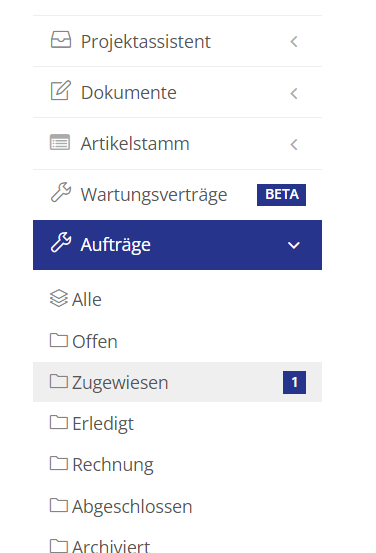Screen dimensions: 376x553
Task: Select the Zugewiesen orders folder
Action: pos(177,382)
